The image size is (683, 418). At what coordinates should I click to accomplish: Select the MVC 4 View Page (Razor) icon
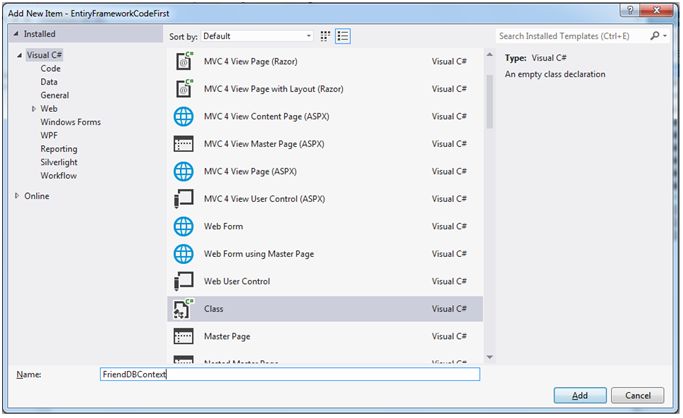click(184, 61)
